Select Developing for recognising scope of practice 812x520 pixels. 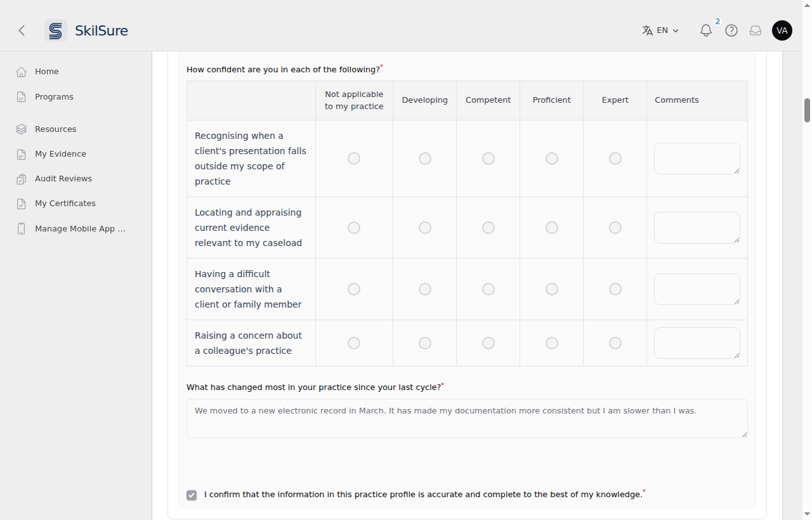pos(425,159)
